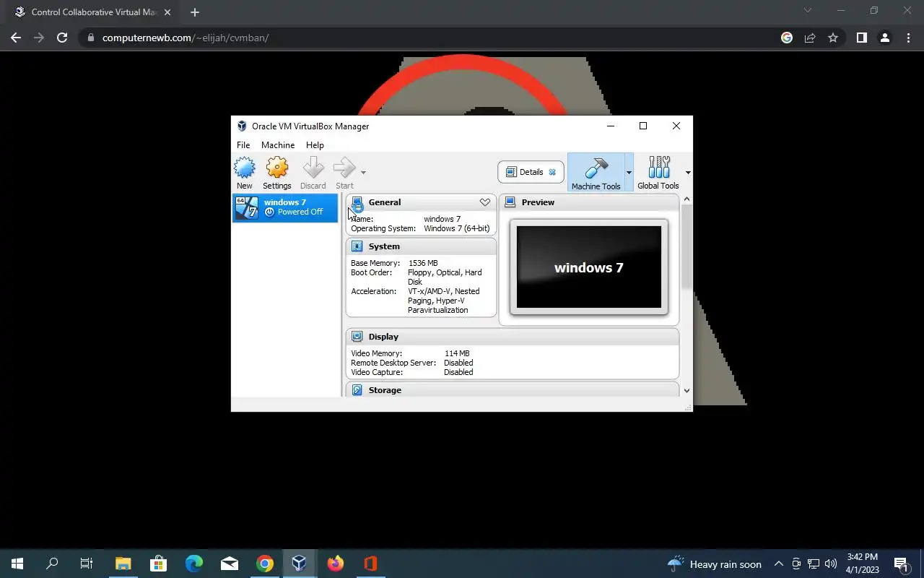Click the Storage section icon
Screen dimensions: 924x578
357,390
